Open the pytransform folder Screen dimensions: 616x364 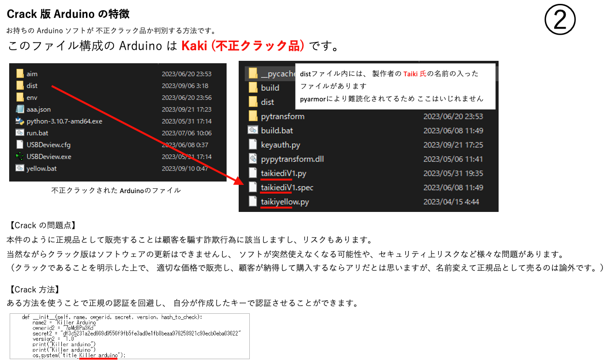283,116
